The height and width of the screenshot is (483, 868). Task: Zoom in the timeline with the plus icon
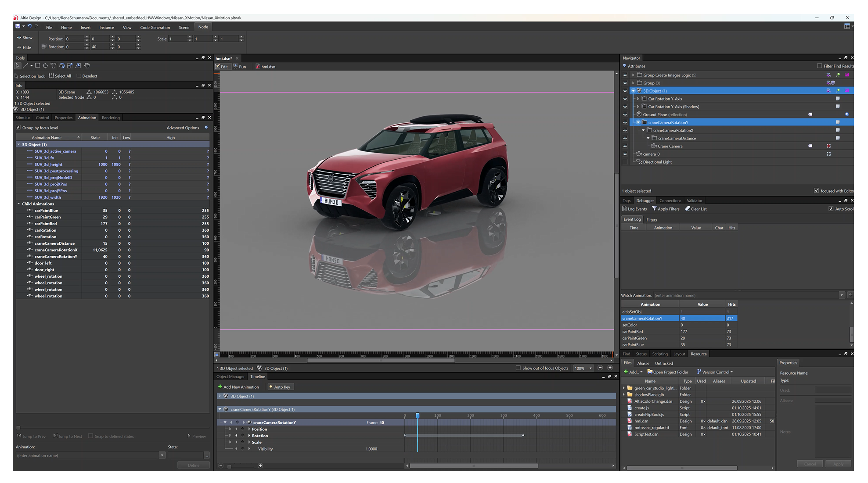[260, 466]
